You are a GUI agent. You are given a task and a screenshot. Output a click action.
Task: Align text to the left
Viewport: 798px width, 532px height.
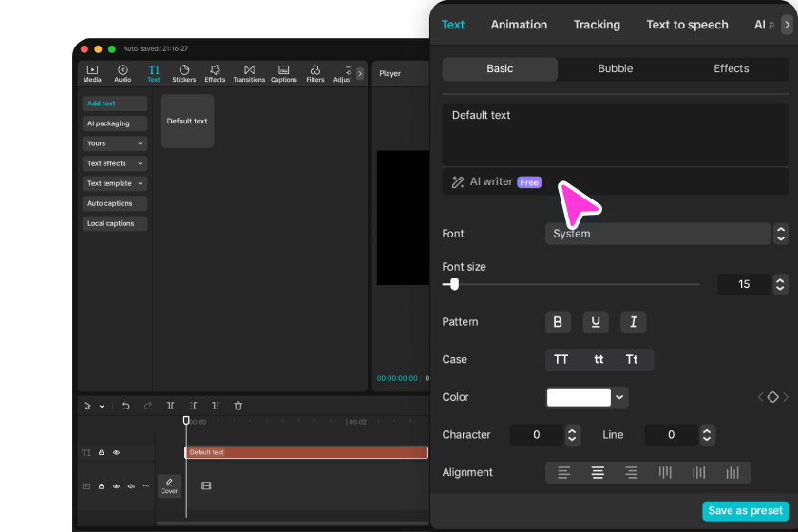pos(563,472)
